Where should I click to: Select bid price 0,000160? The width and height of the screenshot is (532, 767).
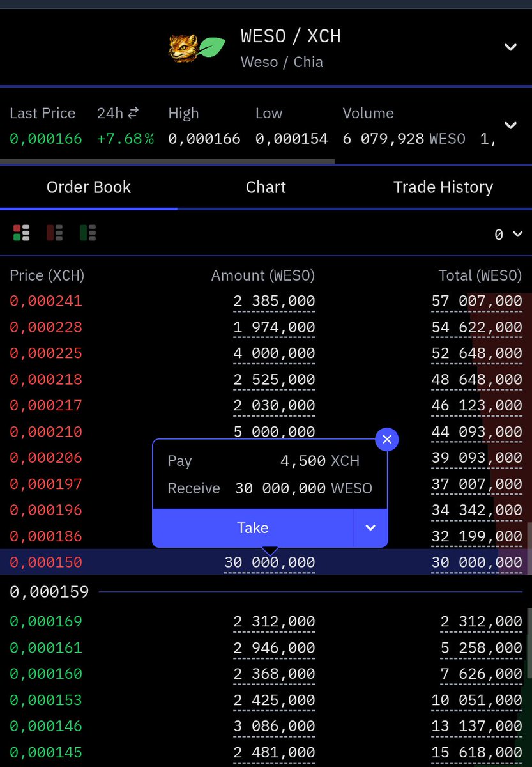[46, 674]
